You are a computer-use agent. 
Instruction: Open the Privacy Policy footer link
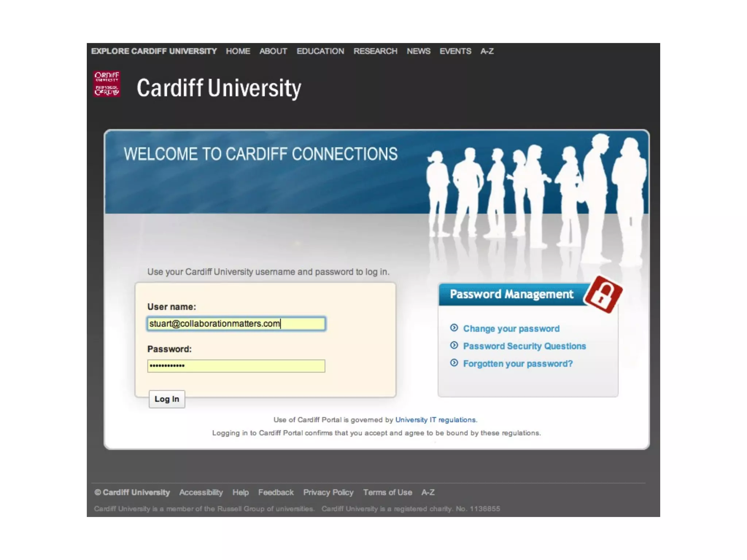328,492
